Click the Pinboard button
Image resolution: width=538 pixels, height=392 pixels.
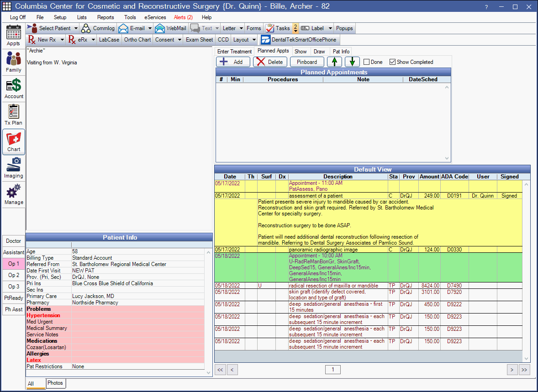click(307, 62)
